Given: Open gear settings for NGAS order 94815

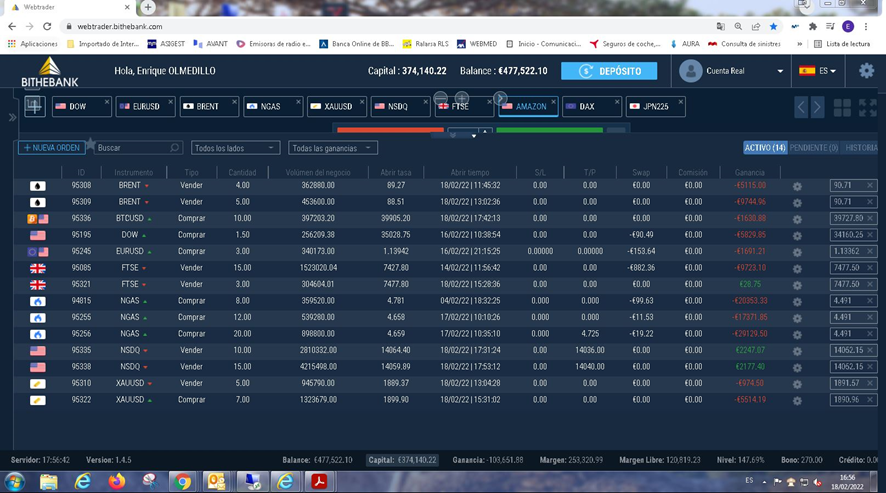Looking at the screenshot, I should (x=797, y=301).
